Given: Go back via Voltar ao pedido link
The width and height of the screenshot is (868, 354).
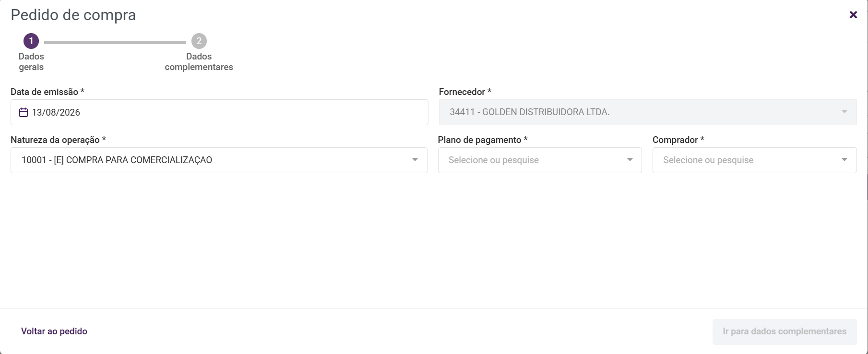Looking at the screenshot, I should coord(54,331).
